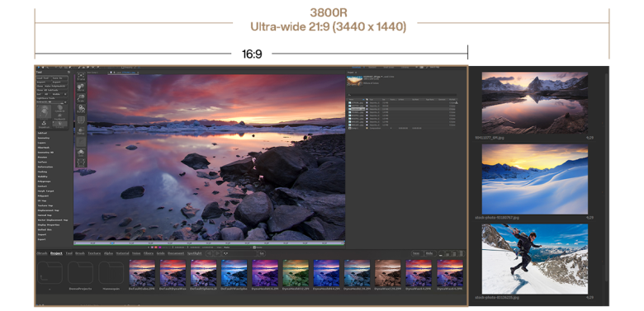The image size is (644, 311).
Task: Select the Comp 1 composition item
Action: click(x=354, y=128)
